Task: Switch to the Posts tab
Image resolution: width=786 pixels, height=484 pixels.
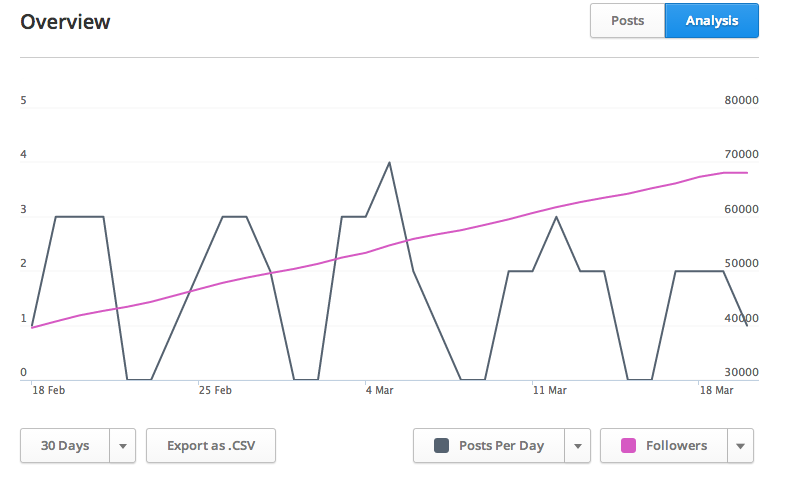Action: pos(628,21)
